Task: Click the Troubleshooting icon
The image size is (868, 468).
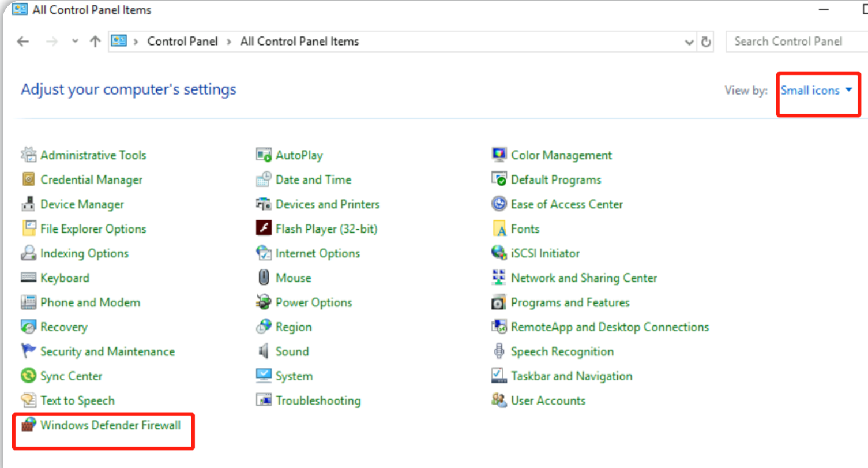Action: click(x=264, y=400)
